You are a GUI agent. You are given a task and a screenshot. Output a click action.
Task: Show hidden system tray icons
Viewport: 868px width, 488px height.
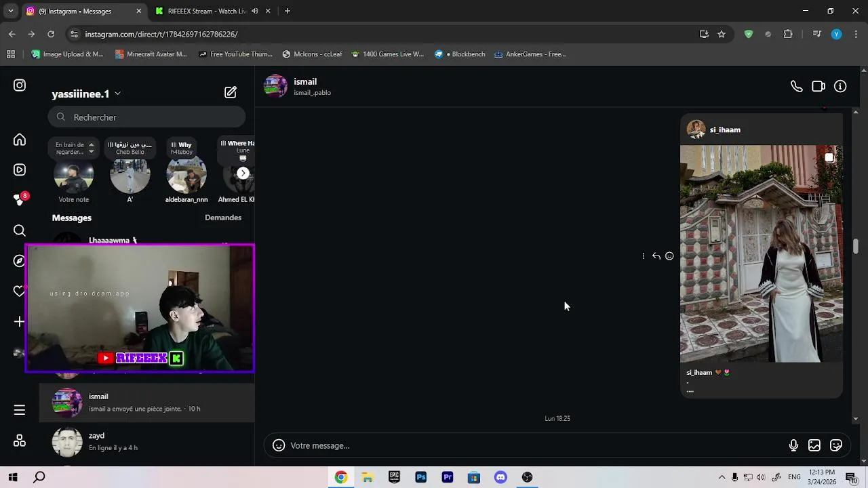pos(722,477)
